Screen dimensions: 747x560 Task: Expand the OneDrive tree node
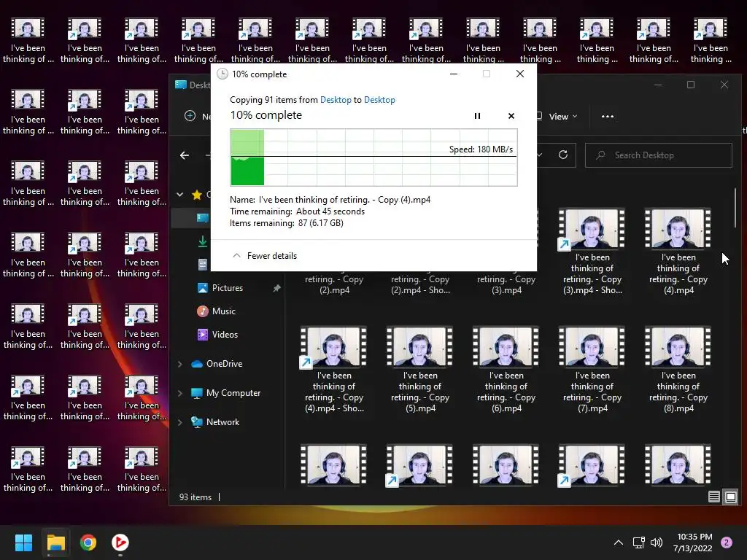click(x=180, y=364)
